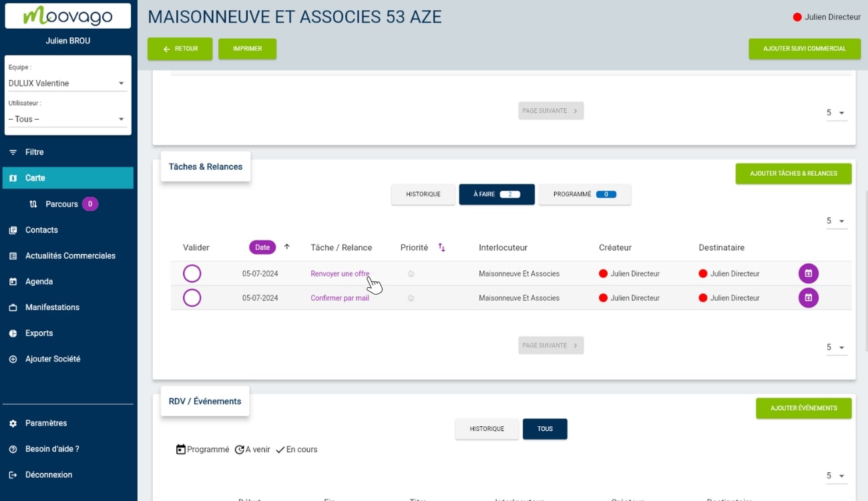The width and height of the screenshot is (868, 501).
Task: Sort tasks by Date badge
Action: [x=262, y=247]
